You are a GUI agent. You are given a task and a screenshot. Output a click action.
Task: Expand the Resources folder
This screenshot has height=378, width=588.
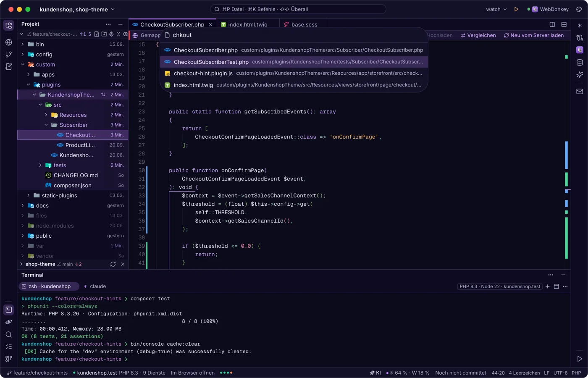46,115
